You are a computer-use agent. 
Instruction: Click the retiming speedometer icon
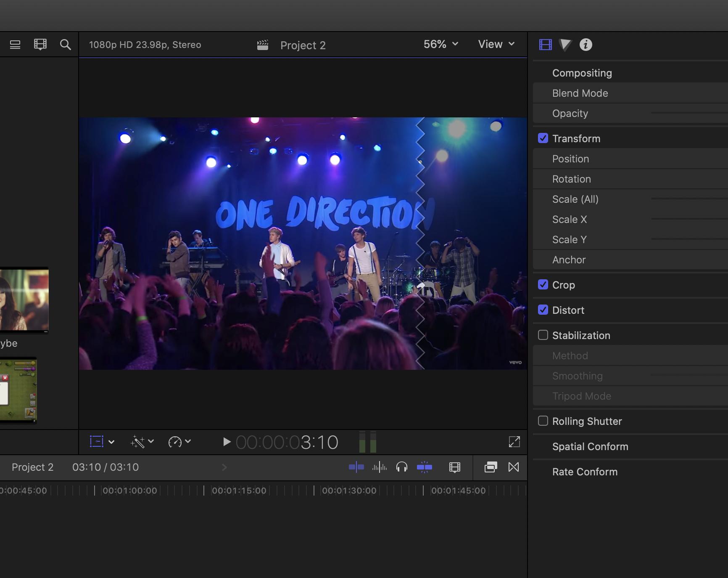(175, 442)
